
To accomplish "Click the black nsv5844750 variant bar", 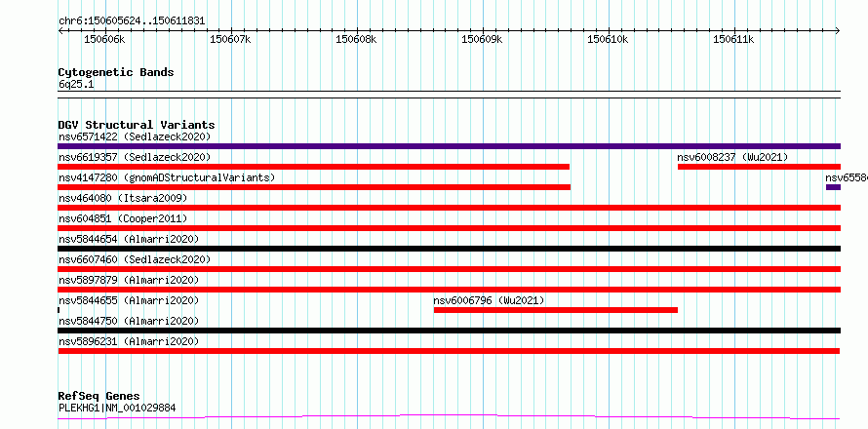I will [449, 331].
